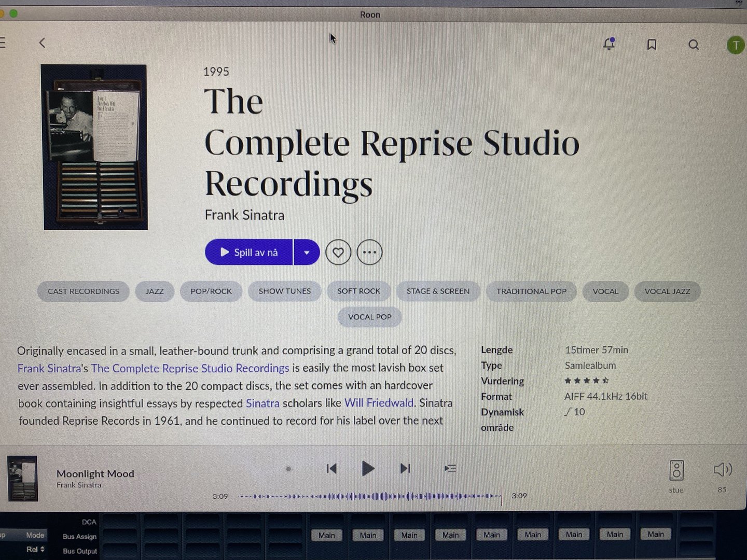Select the TRADITIONAL POP genre tag
This screenshot has width=747, height=560.
(531, 291)
